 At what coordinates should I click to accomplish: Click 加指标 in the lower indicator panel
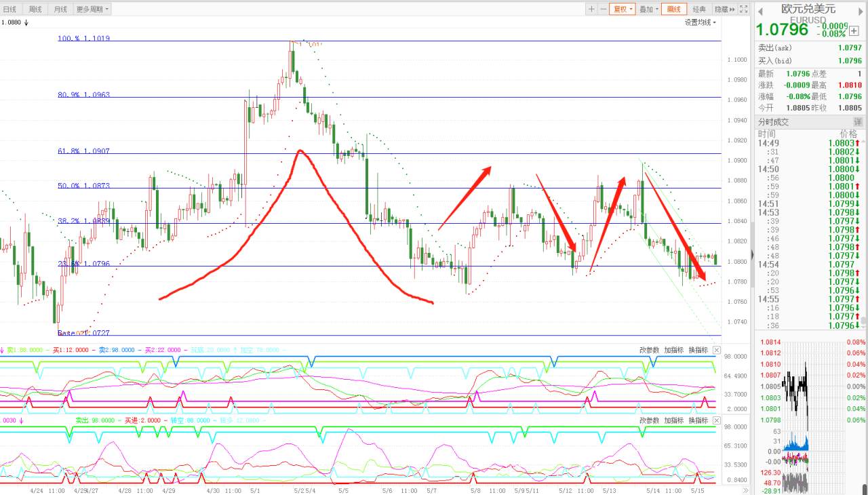[674, 420]
